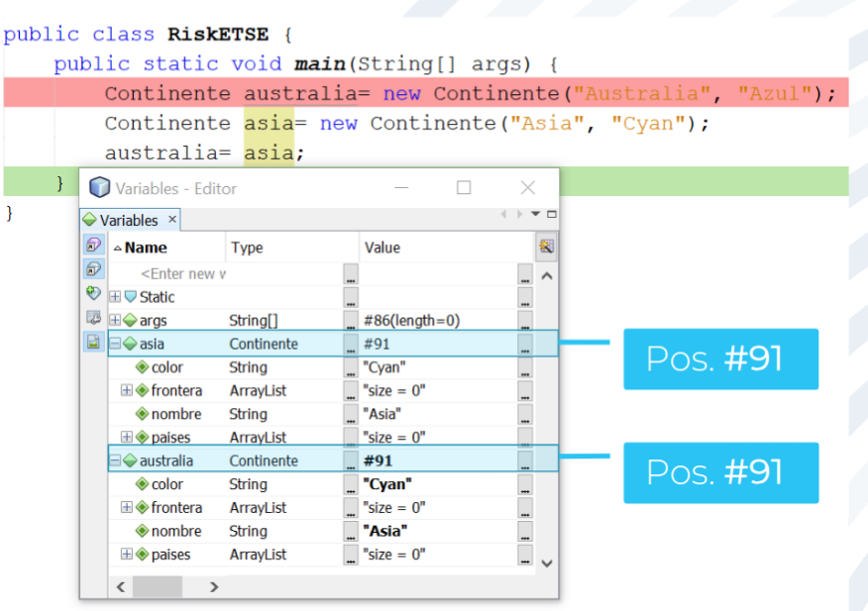
Task: Open the tab list dropdown arrow
Action: tap(536, 214)
